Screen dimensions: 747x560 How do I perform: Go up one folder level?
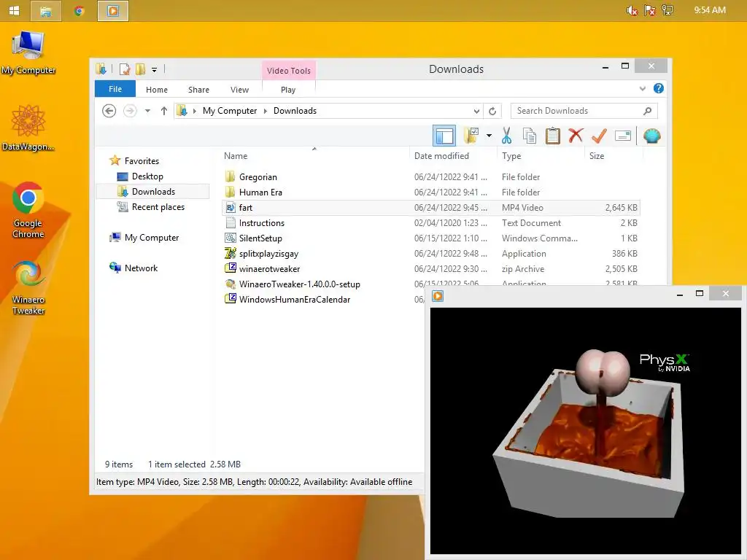coord(164,111)
